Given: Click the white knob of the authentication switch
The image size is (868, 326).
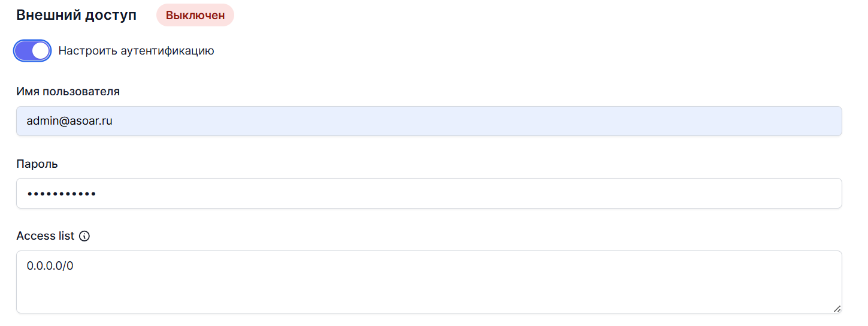Looking at the screenshot, I should (41, 51).
